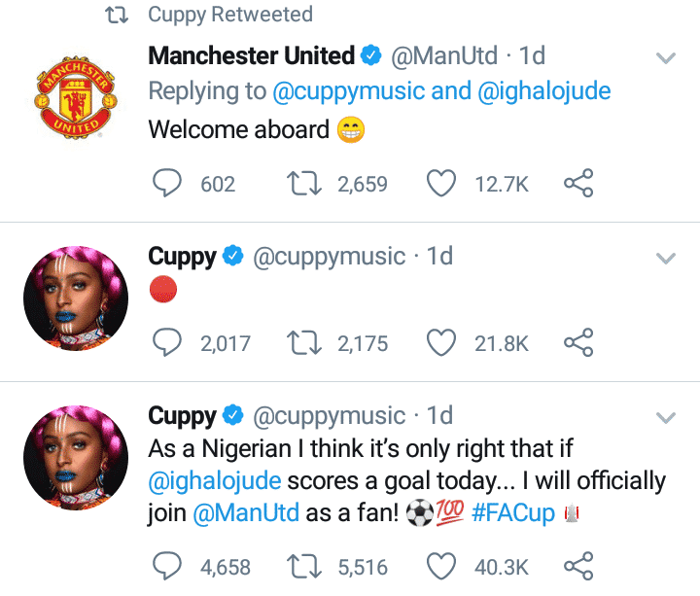Image resolution: width=700 pixels, height=596 pixels.
Task: Retweet Cuppy's tweet with 5,516 retweets
Action: pyautogui.click(x=305, y=565)
